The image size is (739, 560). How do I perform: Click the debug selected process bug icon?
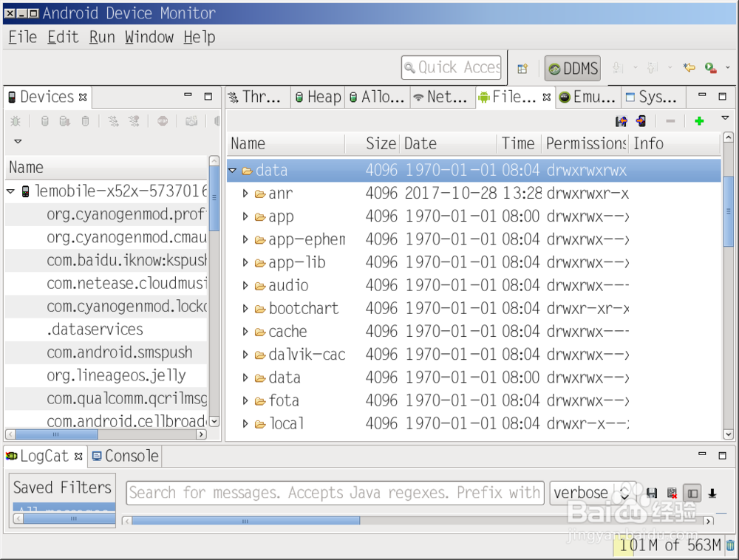click(x=16, y=121)
